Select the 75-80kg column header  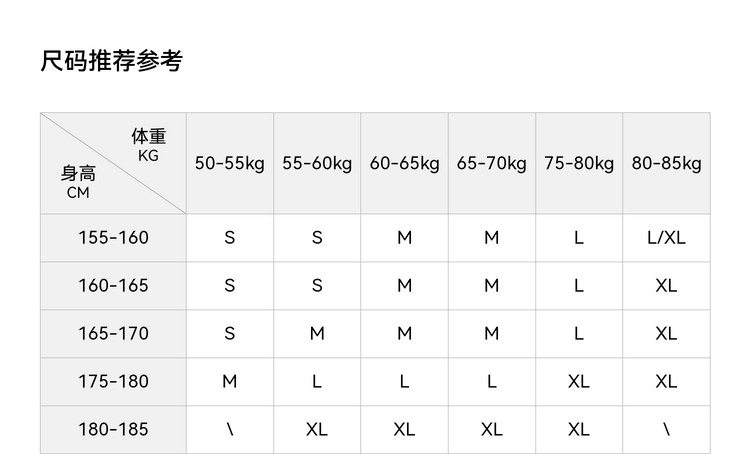(579, 164)
